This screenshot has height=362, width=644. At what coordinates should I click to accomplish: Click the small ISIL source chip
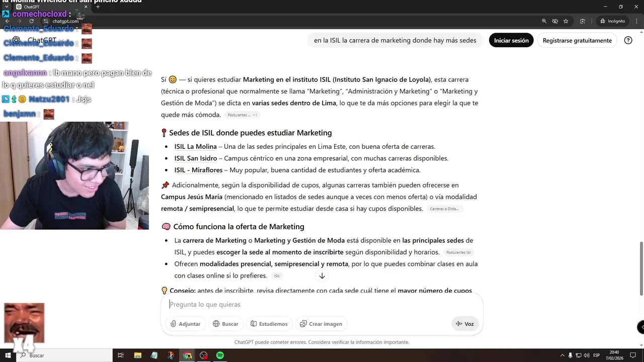coord(277,276)
